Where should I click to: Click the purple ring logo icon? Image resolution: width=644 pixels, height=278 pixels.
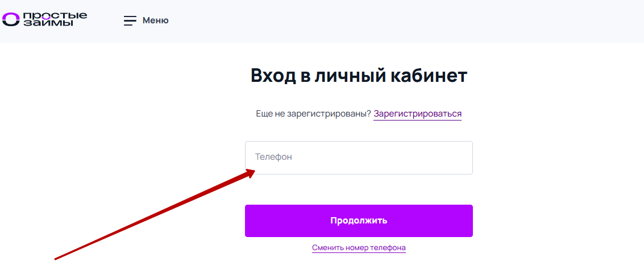[11, 19]
